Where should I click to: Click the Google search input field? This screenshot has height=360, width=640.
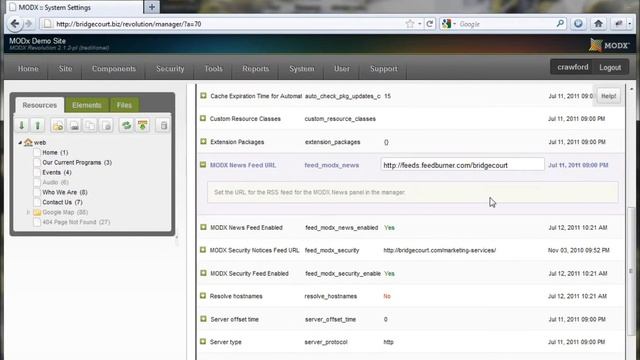tap(506, 24)
